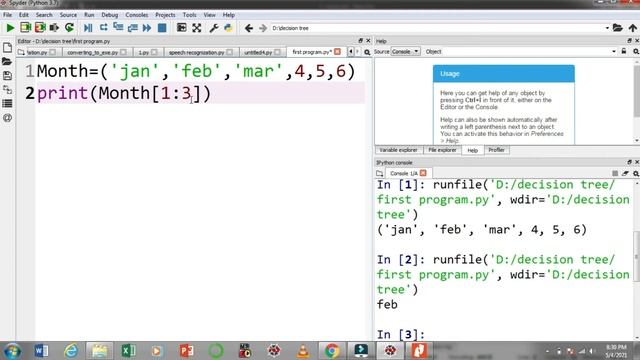This screenshot has width=640, height=360.
Task: Click the Open file folder icon in sidebar
Action: 7,62
